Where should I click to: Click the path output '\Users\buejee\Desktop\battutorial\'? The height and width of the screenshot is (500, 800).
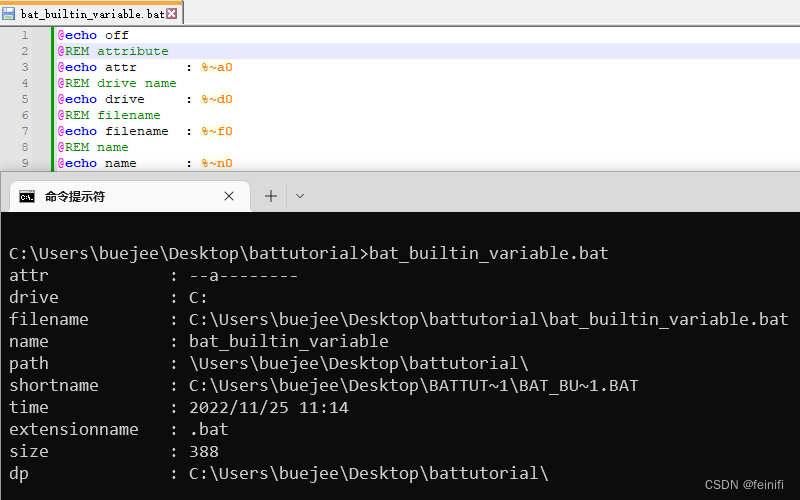tap(359, 364)
